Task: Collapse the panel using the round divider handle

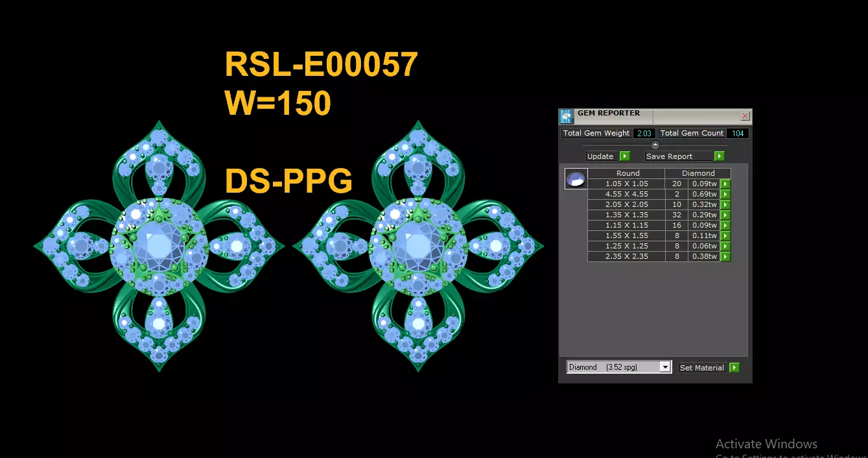Action: pyautogui.click(x=655, y=145)
